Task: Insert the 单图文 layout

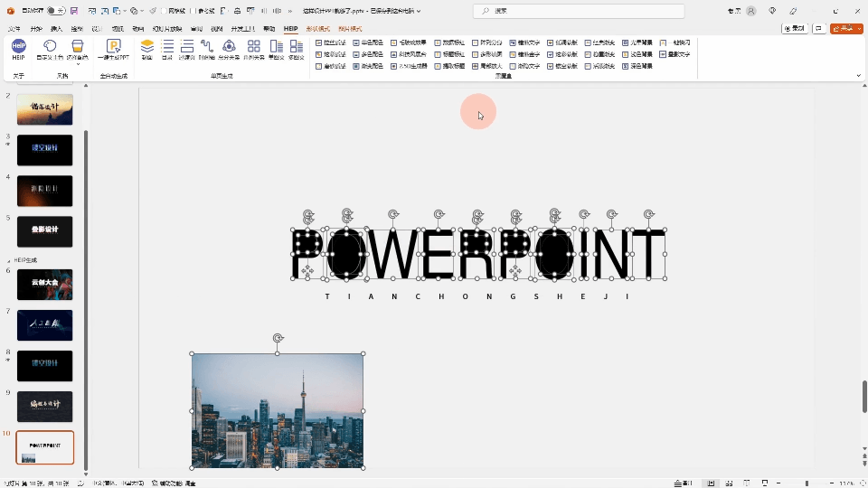Action: [277, 49]
